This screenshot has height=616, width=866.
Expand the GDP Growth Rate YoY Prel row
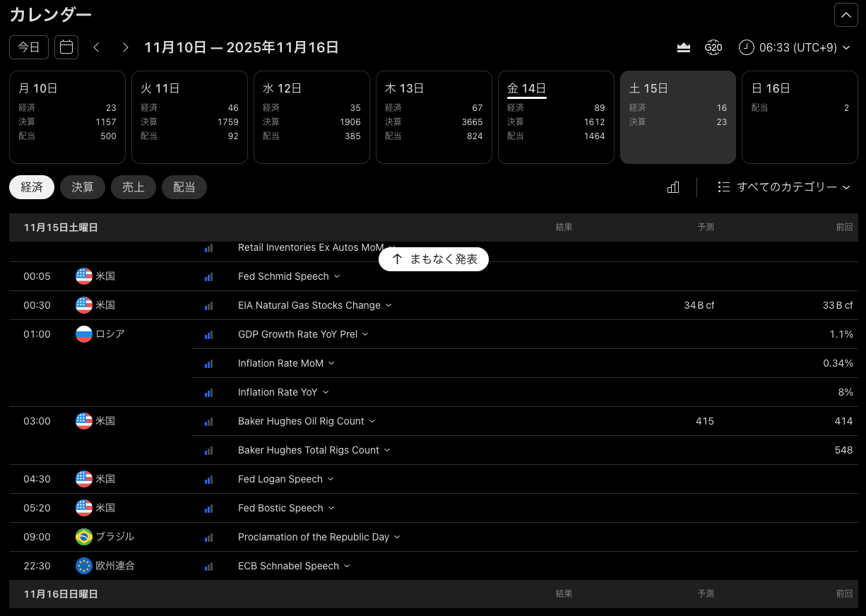(303, 334)
